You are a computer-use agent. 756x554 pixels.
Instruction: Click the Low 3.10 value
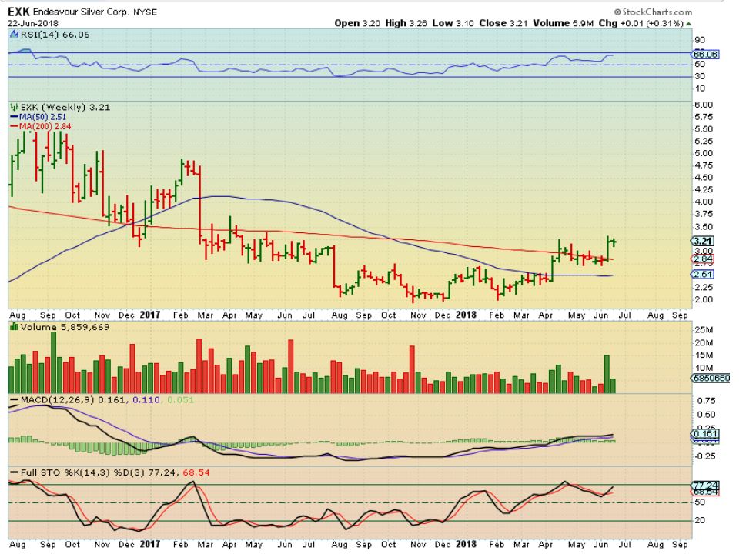click(x=453, y=23)
